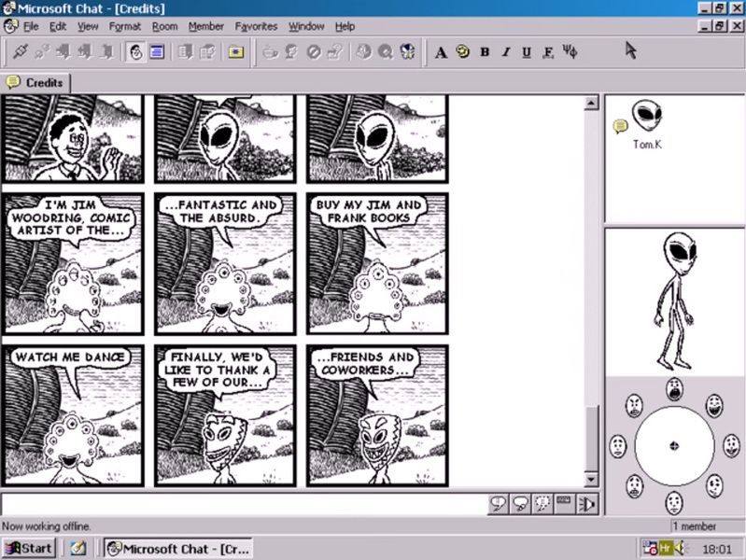The image size is (746, 560).
Task: Click the Leave Room toolbar icon
Action: tap(85, 51)
